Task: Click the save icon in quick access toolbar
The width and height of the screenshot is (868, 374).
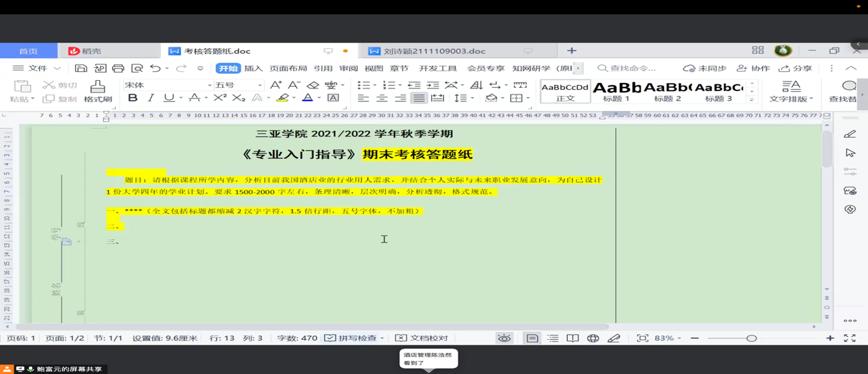Action: 81,68
